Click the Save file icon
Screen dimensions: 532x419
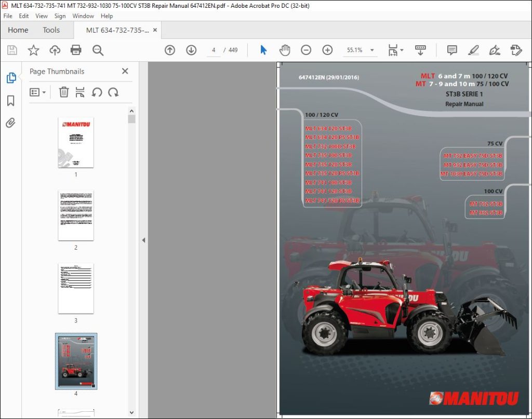click(x=12, y=50)
